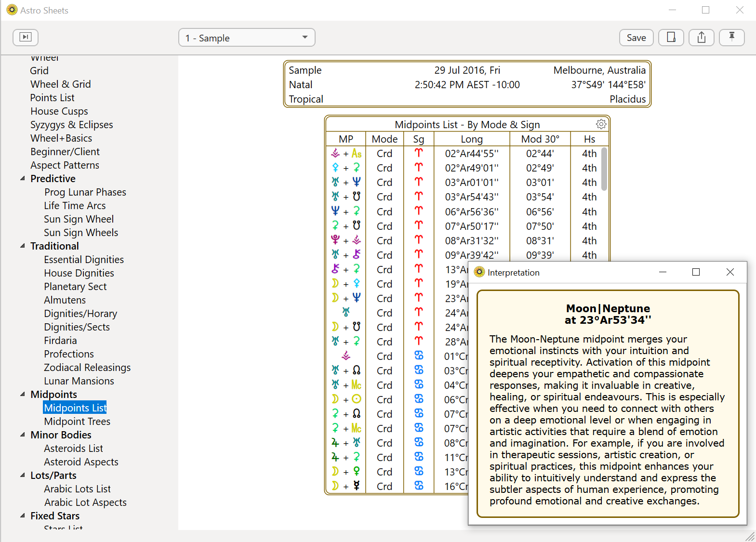Open Asteroids List sheet

coord(73,448)
